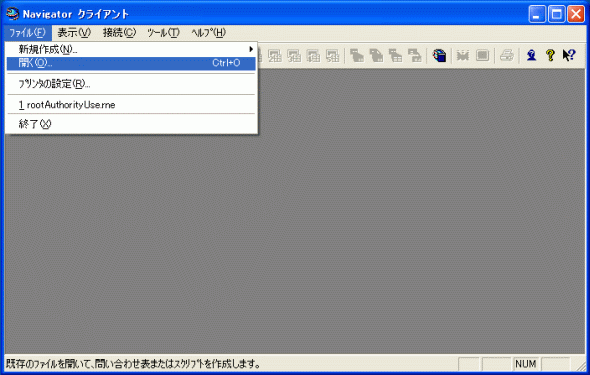Click the status bar text about 既存のファイル

[134, 364]
